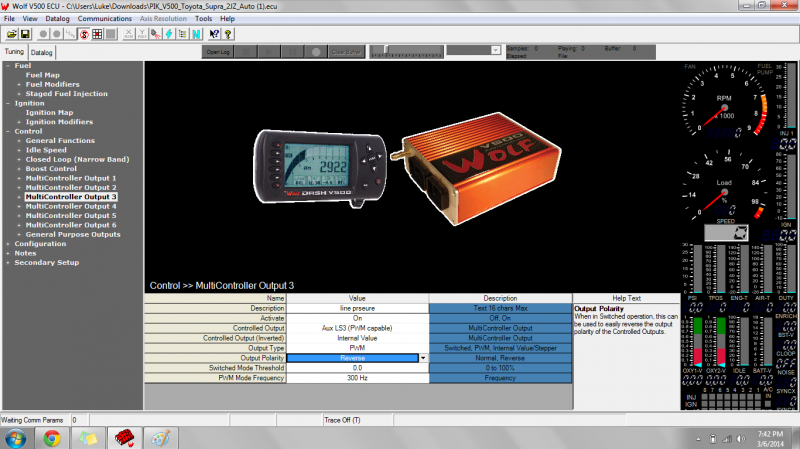
Task: Expand the Ignition Modifiers node
Action: [19, 122]
